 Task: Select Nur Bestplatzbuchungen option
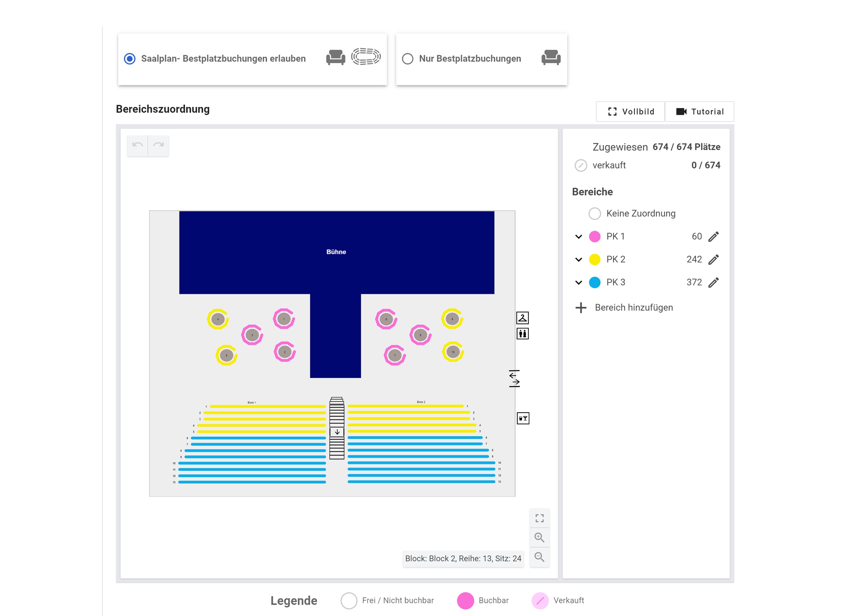(x=408, y=58)
